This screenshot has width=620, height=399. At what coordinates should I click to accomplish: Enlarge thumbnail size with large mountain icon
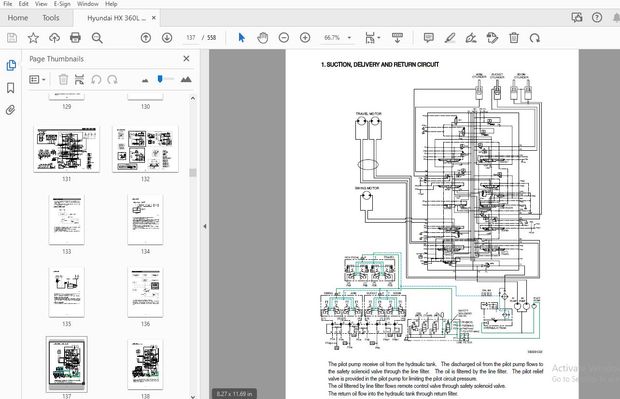(186, 79)
